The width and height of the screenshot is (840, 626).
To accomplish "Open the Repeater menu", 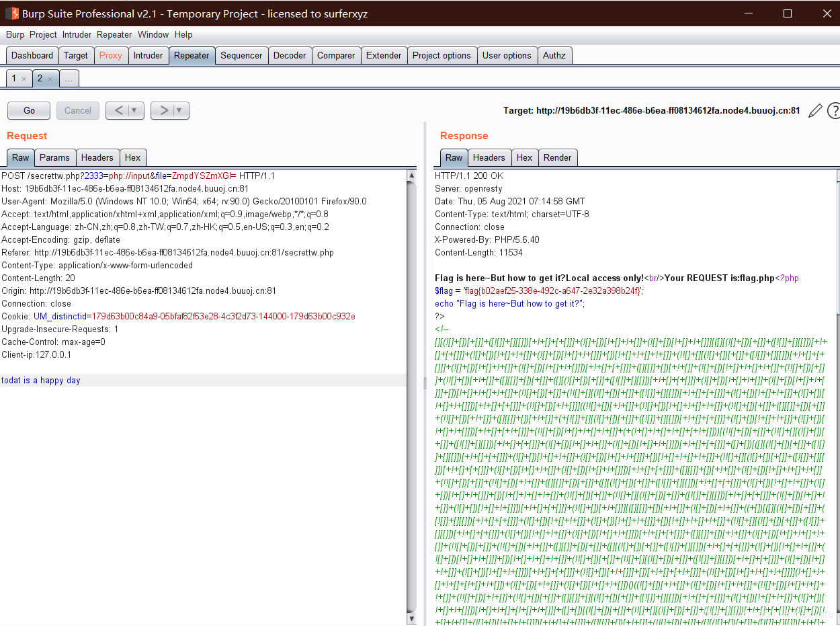I will pos(114,34).
